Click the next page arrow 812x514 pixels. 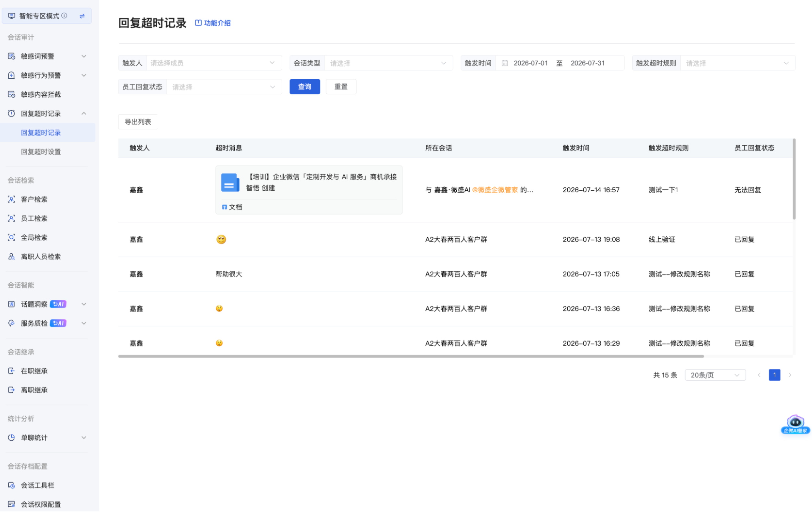click(790, 375)
